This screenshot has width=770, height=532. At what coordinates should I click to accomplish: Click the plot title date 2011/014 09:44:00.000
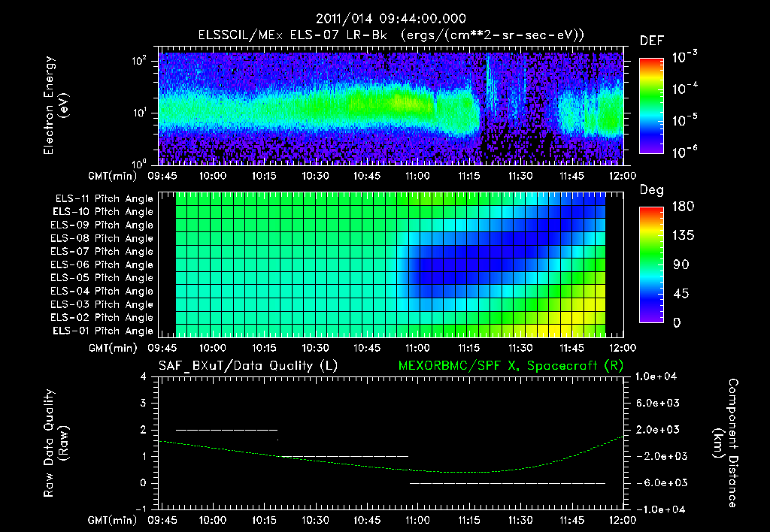point(390,19)
